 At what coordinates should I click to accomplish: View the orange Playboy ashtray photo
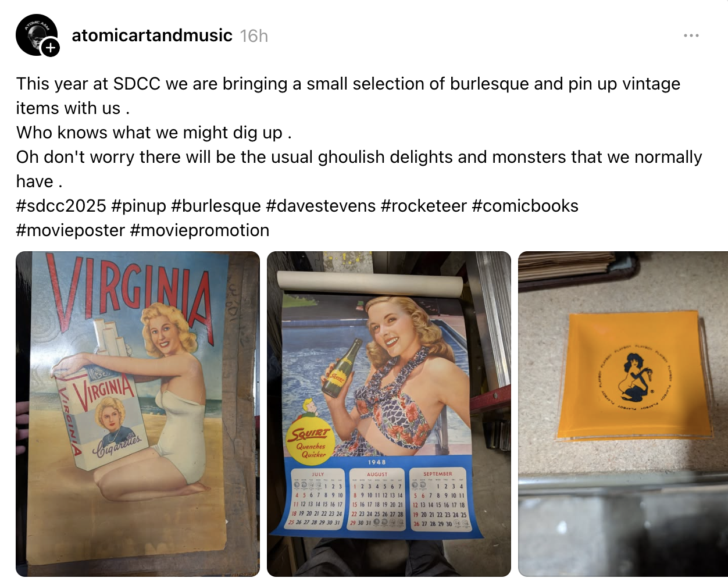click(x=623, y=414)
